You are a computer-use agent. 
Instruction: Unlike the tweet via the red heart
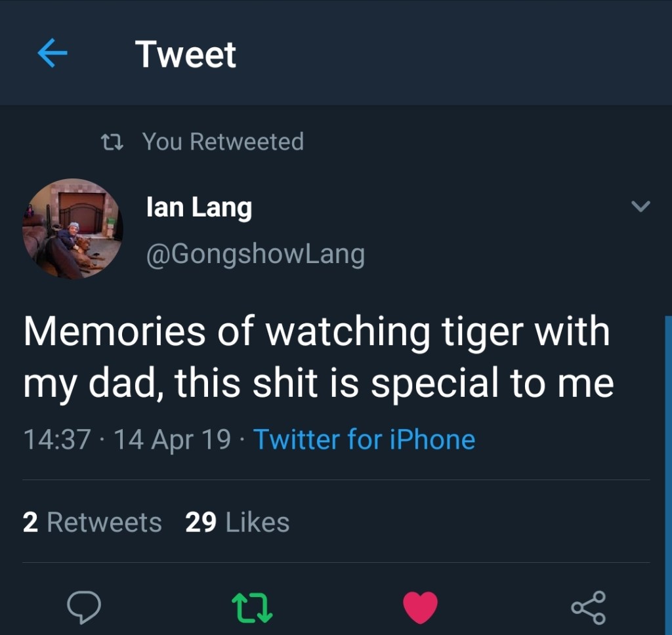pyautogui.click(x=420, y=607)
